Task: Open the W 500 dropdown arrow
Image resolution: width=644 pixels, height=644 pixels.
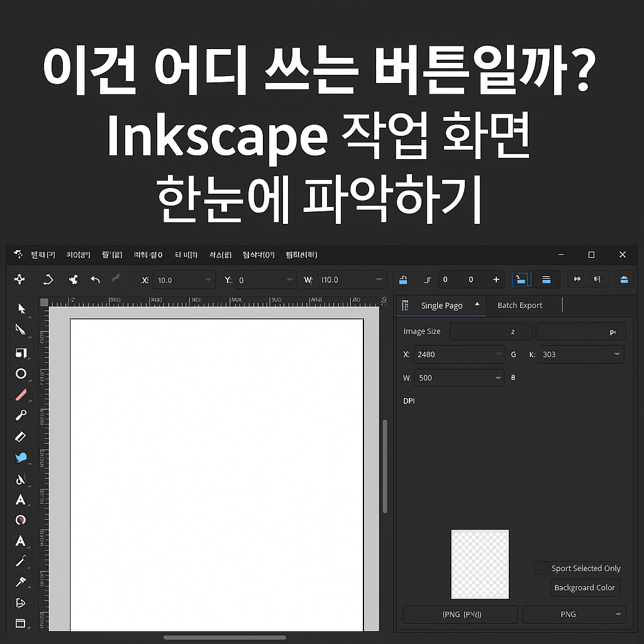Action: (x=498, y=378)
